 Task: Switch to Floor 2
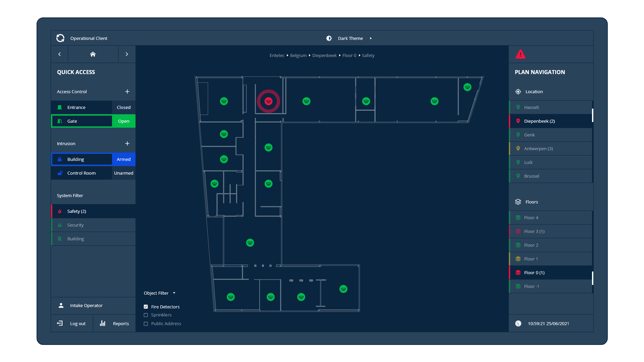(x=550, y=245)
